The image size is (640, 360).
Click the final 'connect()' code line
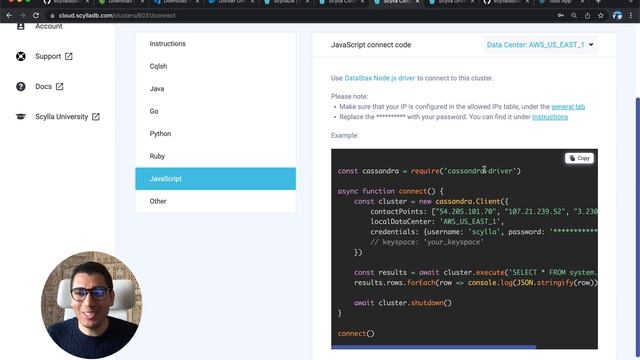356,333
